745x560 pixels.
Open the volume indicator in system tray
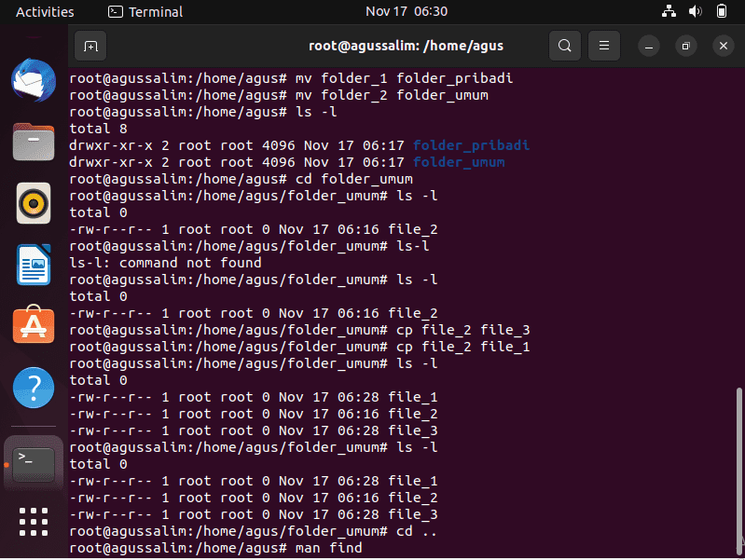(x=695, y=11)
